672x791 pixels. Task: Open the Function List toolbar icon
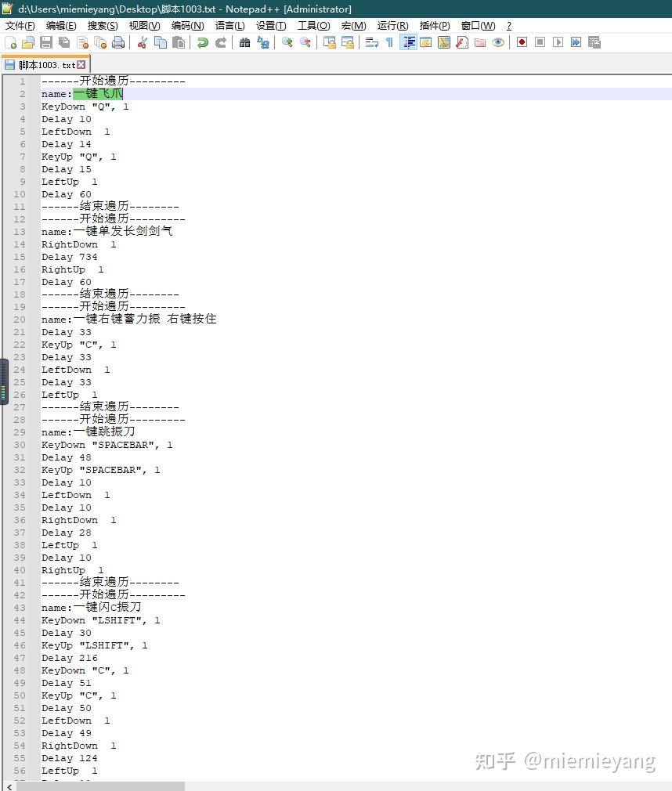[462, 43]
